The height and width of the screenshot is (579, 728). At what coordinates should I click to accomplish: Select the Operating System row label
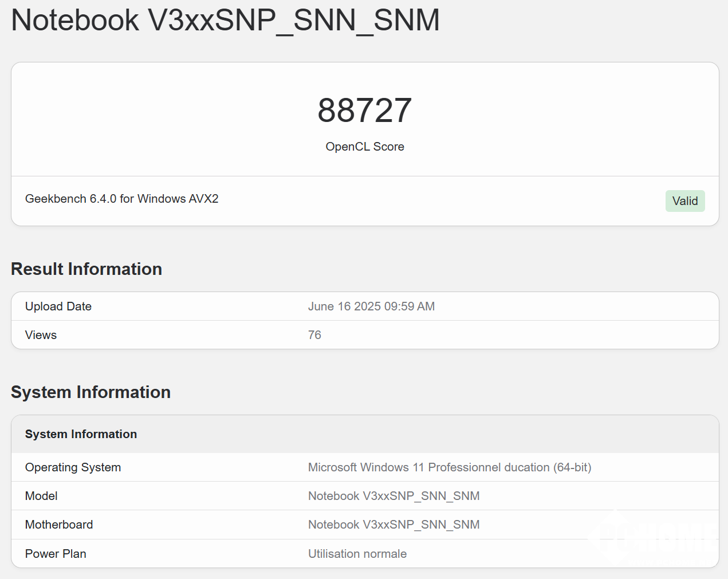point(73,467)
